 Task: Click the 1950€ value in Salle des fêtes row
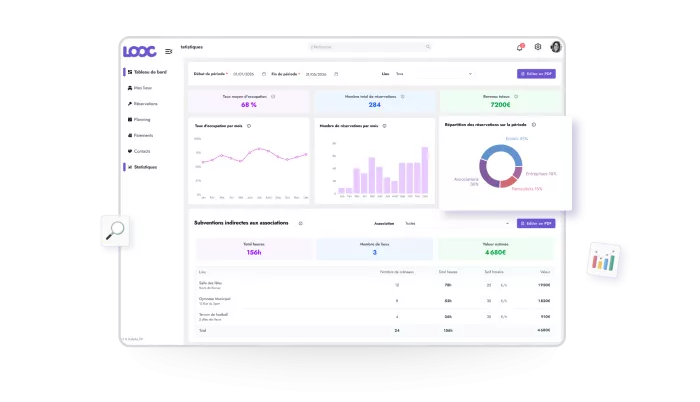pyautogui.click(x=544, y=285)
